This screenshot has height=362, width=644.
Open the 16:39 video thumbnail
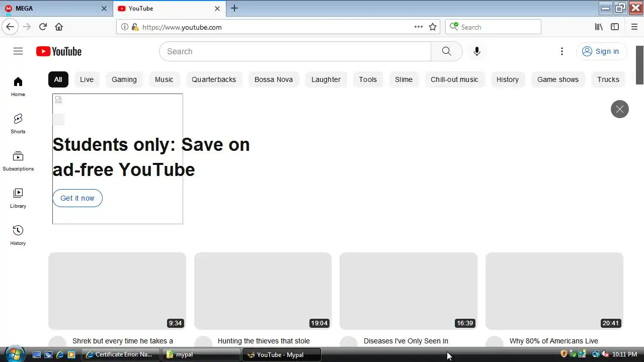click(409, 291)
